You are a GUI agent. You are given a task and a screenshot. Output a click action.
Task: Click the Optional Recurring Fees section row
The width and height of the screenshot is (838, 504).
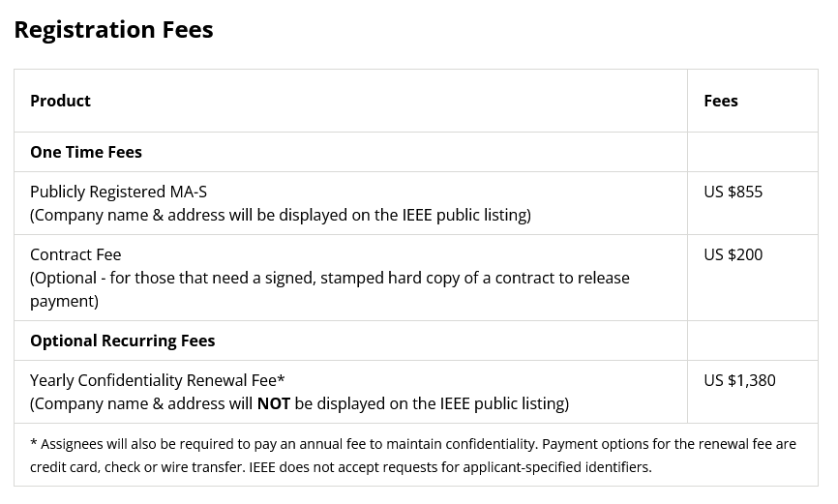[x=123, y=341]
